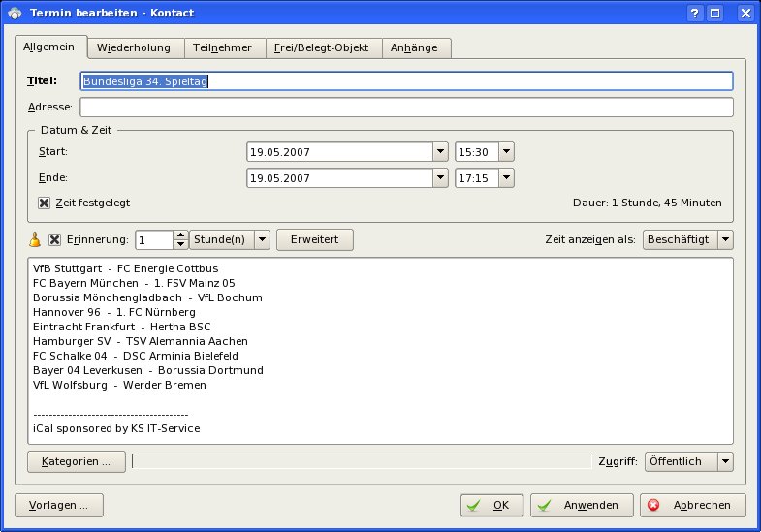The height and width of the screenshot is (532, 761).
Task: Close the dialog with the X button
Action: (x=745, y=14)
